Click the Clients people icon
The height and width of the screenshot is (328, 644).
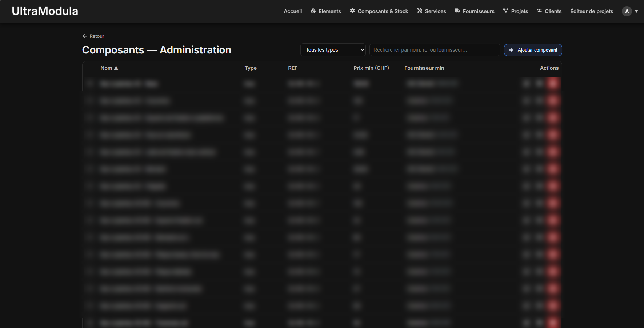pos(539,11)
